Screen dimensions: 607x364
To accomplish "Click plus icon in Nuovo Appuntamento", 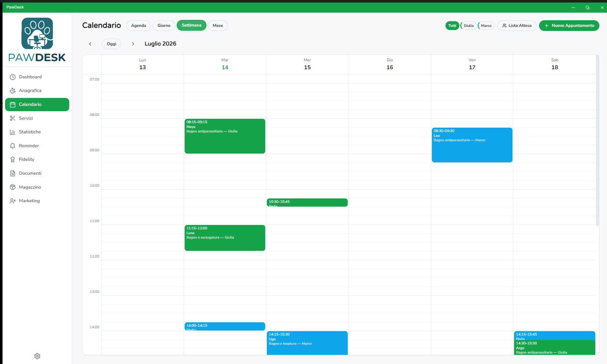I will click(547, 26).
